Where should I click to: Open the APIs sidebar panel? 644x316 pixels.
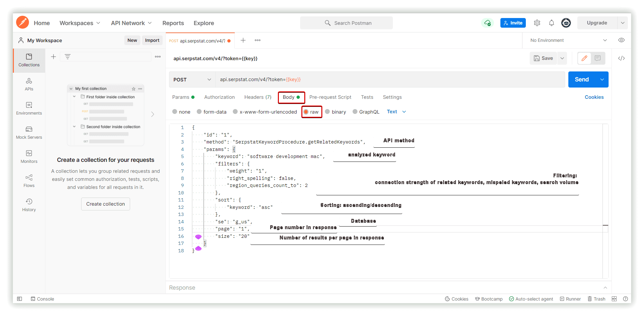click(29, 84)
